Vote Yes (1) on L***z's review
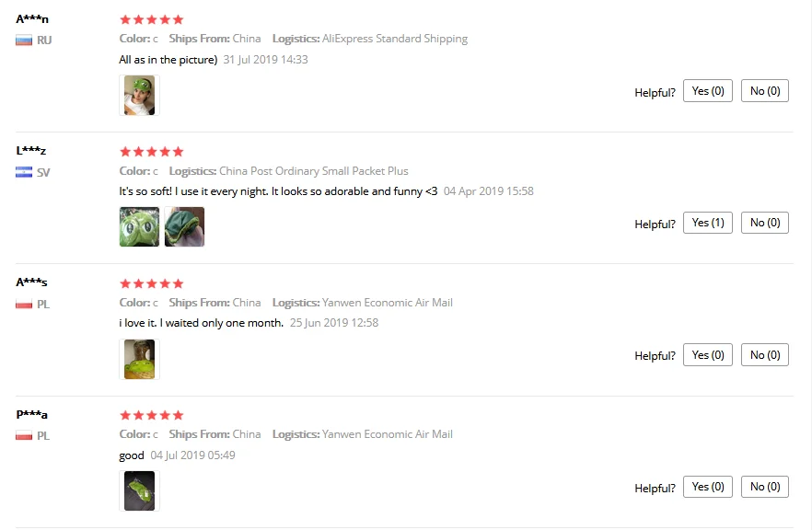This screenshot has width=812, height=530. click(708, 223)
